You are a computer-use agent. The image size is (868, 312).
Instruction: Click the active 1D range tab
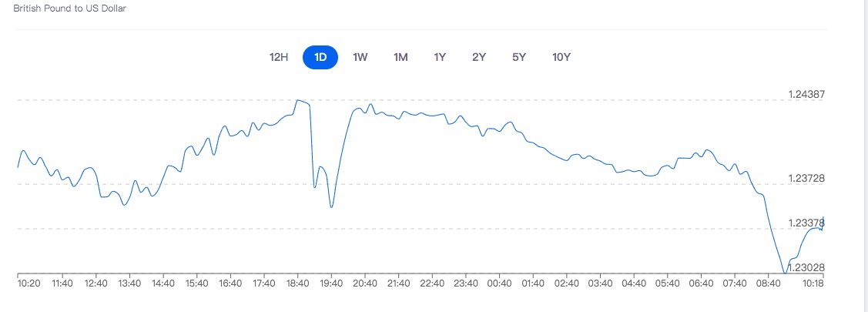(320, 58)
